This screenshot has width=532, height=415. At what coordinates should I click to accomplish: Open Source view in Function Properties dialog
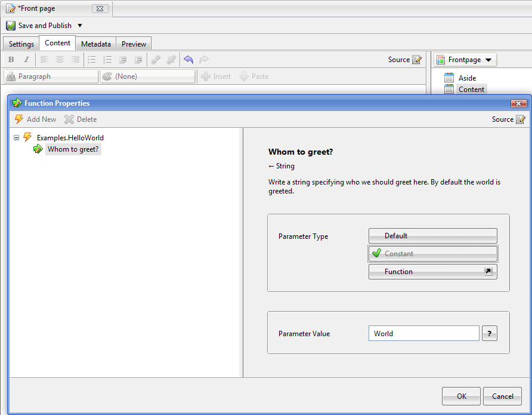click(508, 119)
